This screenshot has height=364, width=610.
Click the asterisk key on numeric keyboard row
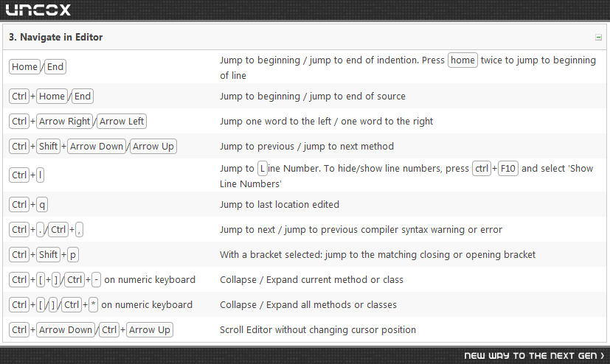click(93, 305)
